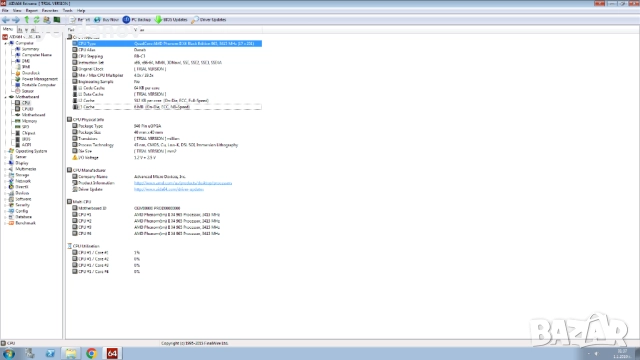Open Google Chrome from the taskbar
The image size is (640, 360).
(x=91, y=353)
